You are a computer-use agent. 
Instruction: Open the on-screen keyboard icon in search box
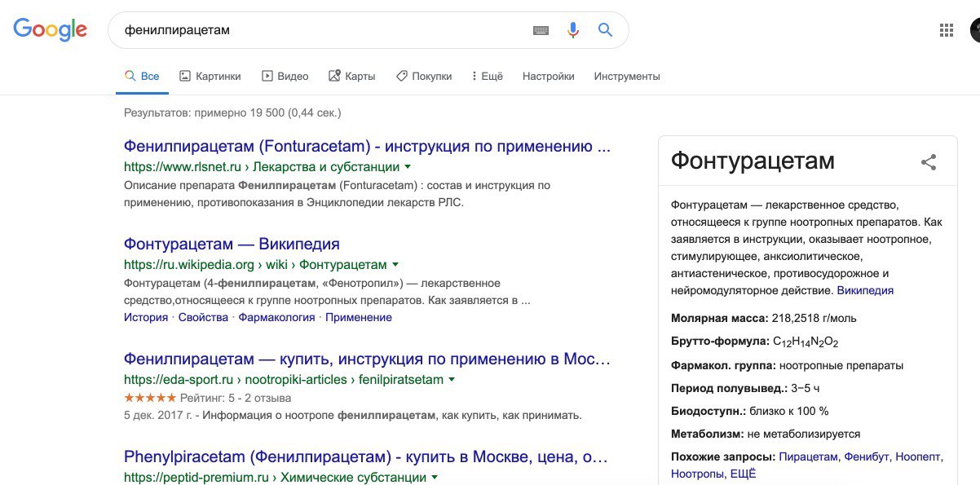pos(541,30)
